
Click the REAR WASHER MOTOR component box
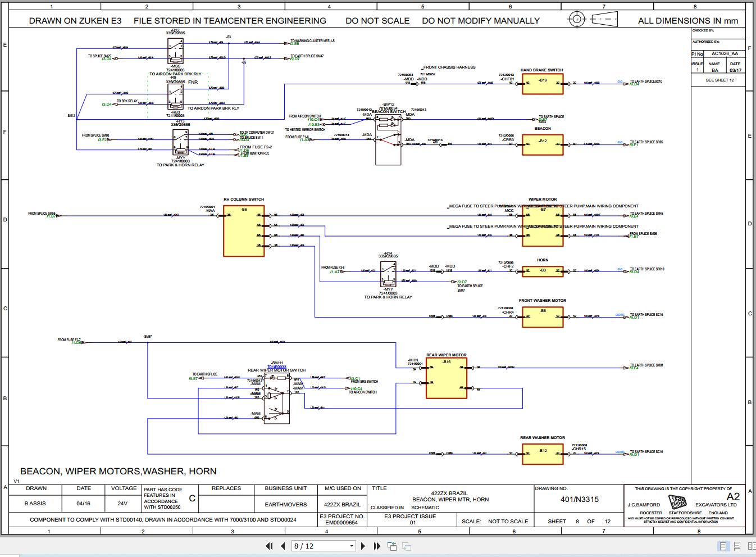click(x=542, y=454)
